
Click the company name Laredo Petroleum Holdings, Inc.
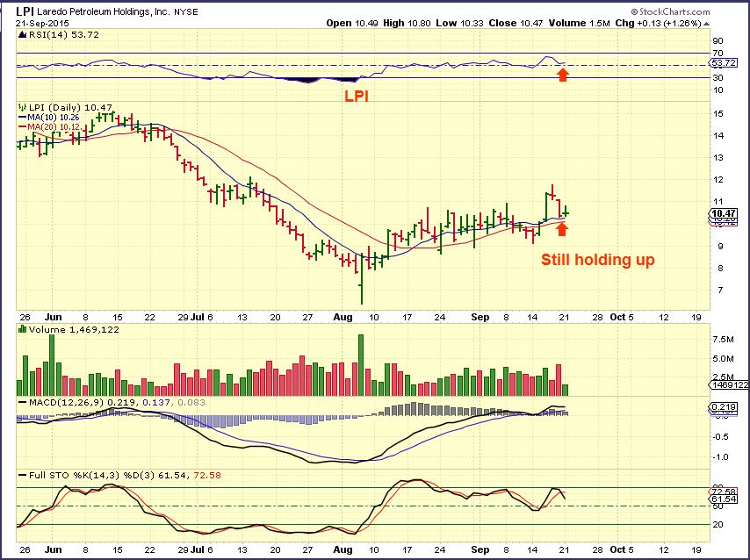coord(104,11)
